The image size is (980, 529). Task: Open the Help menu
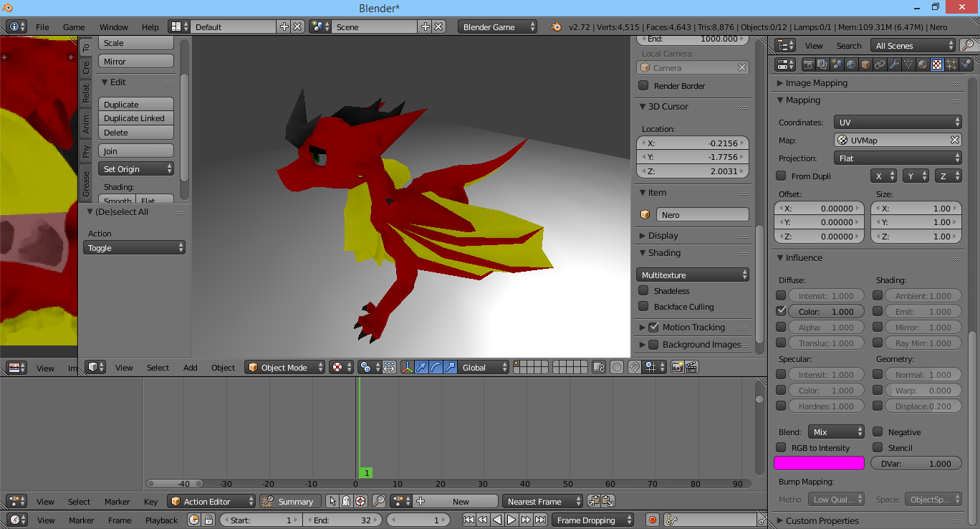coord(150,27)
